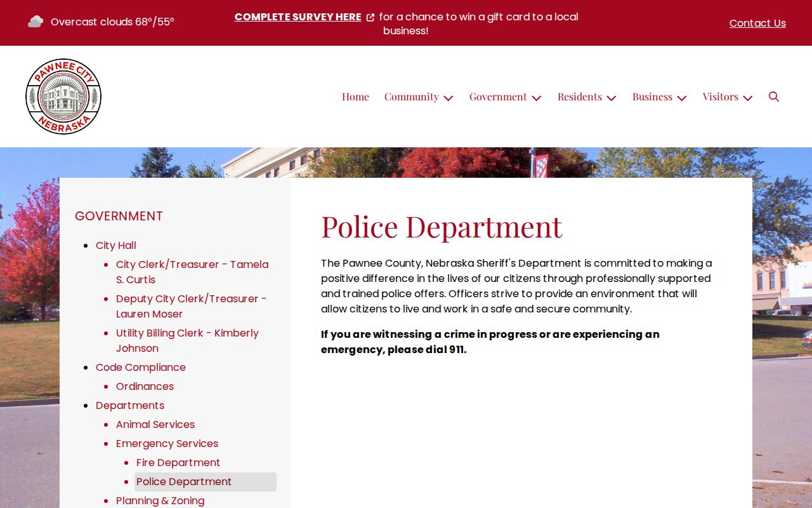Follow the Contact Us link
This screenshot has width=812, height=508.
click(x=757, y=23)
